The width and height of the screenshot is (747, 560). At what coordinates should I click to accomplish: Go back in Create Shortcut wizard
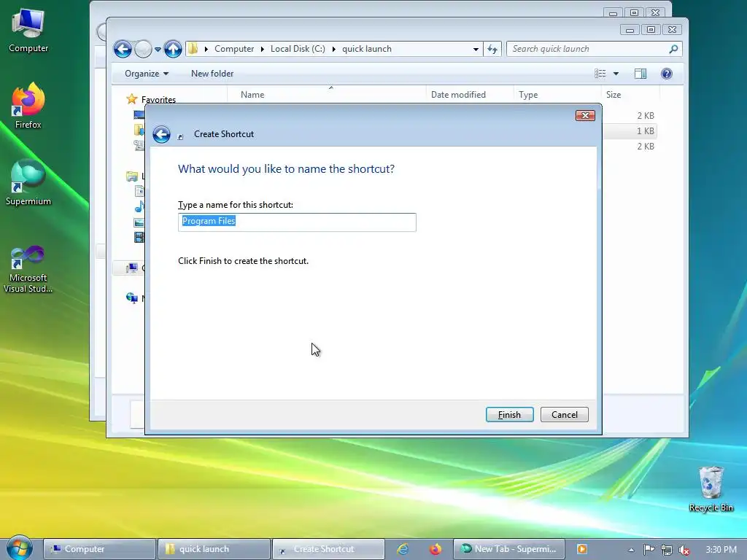click(161, 134)
